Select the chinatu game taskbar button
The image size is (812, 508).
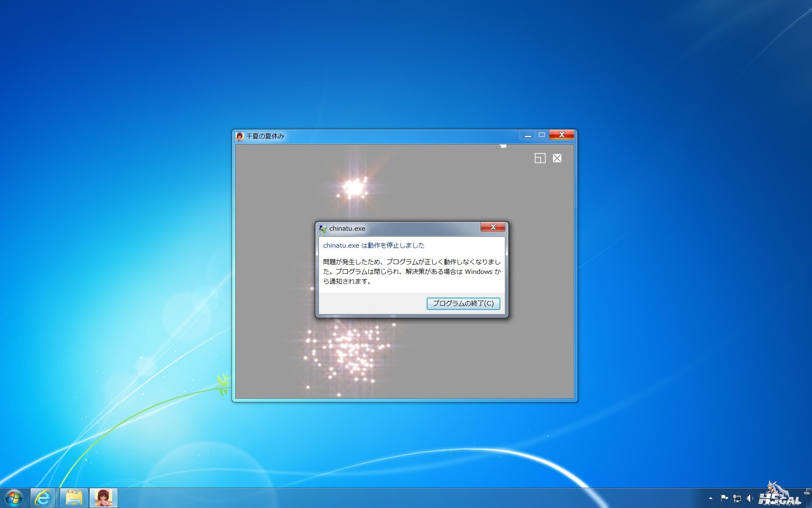[103, 498]
